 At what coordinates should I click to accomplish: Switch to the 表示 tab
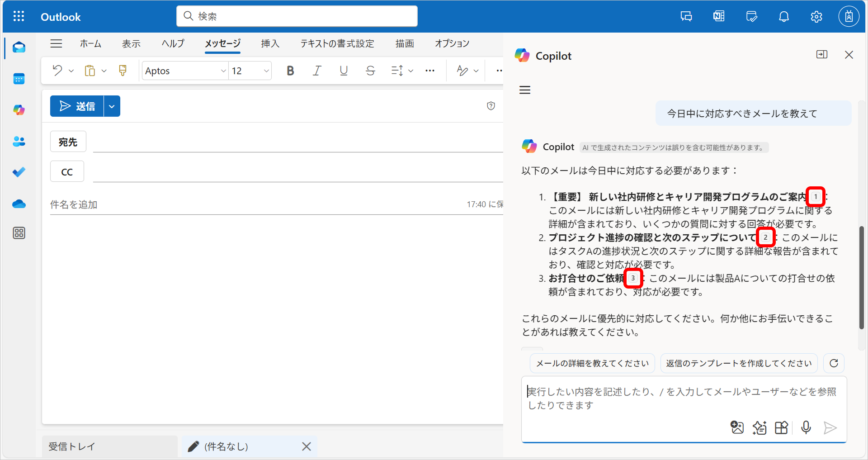(x=131, y=43)
